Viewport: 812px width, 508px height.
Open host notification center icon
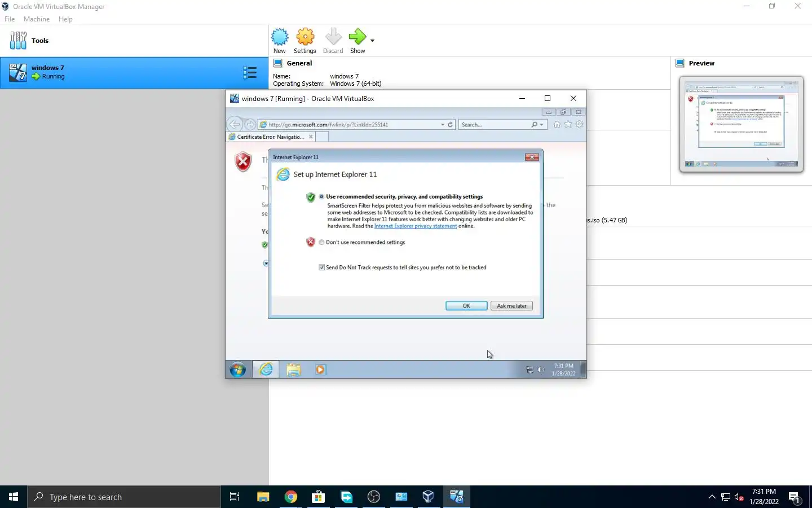pyautogui.click(x=795, y=498)
